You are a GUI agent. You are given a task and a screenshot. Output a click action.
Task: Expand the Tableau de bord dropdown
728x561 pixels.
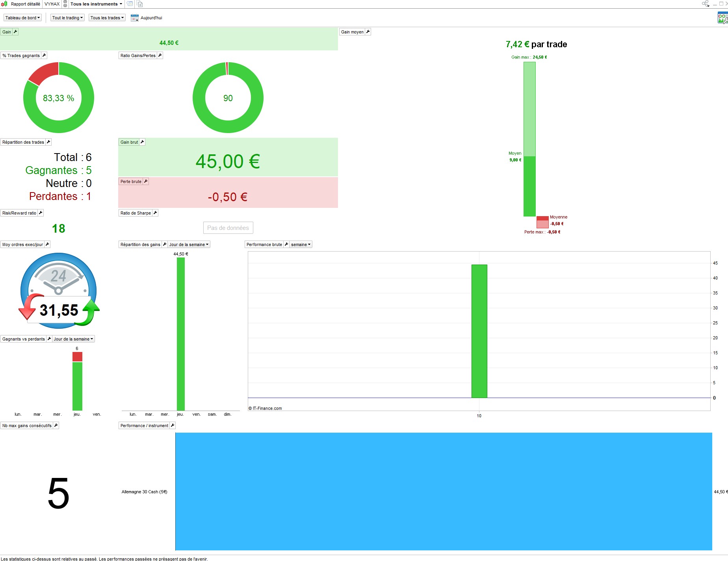[x=22, y=18]
